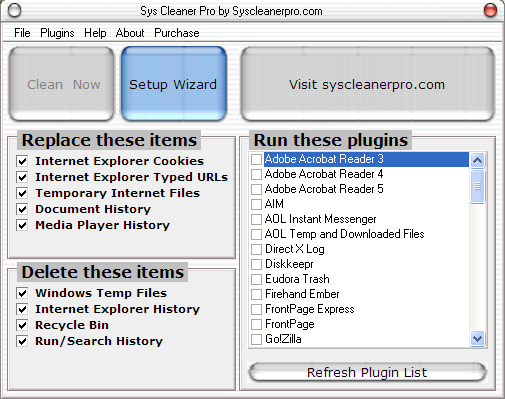Visit syscleanerpro.com button

(x=367, y=84)
